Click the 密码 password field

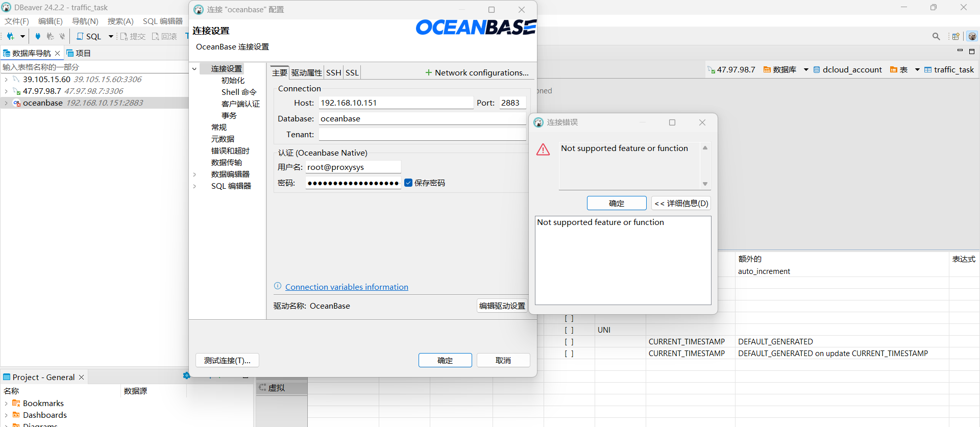click(x=353, y=183)
